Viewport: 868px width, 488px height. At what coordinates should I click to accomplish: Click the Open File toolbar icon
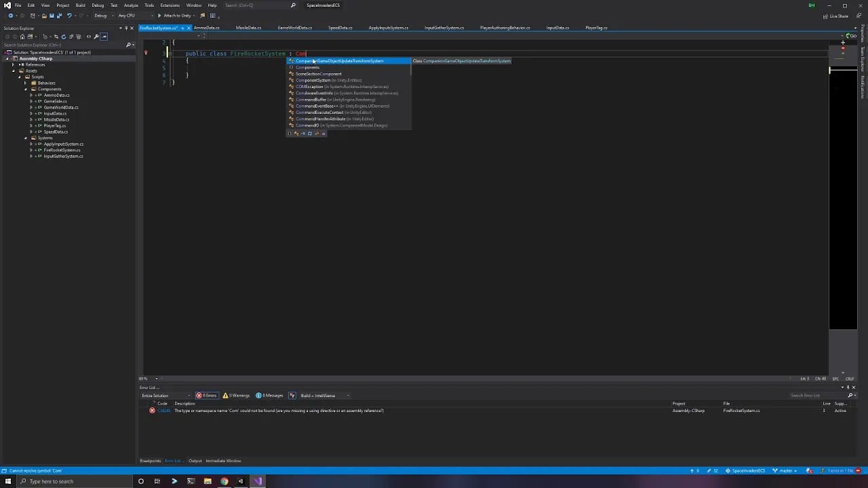pyautogui.click(x=43, y=16)
